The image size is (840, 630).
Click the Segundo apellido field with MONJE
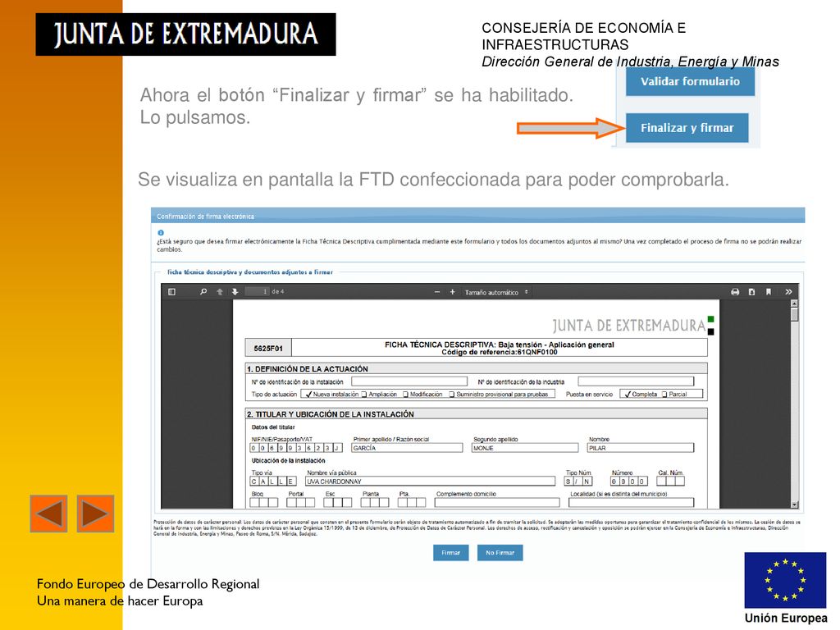(x=525, y=448)
